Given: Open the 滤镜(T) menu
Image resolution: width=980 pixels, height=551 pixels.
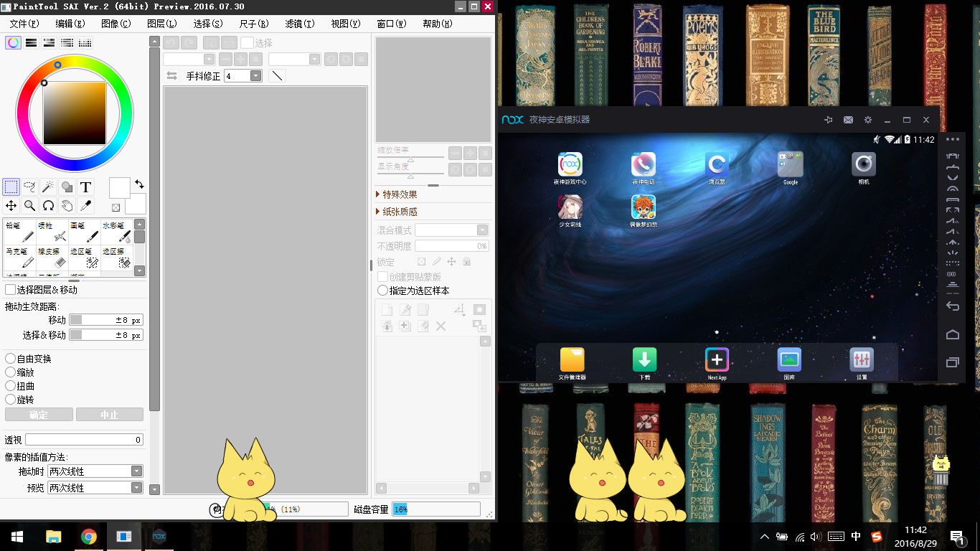Looking at the screenshot, I should (299, 24).
